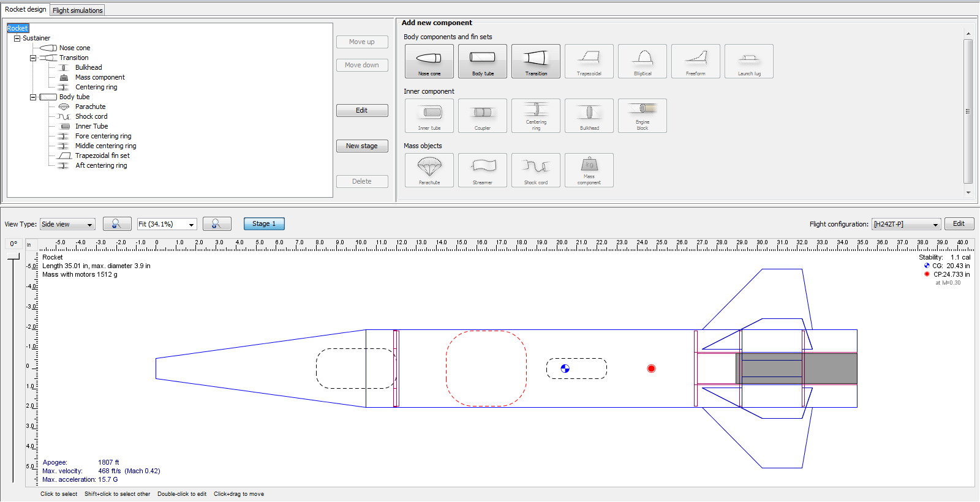Click the rotation angle slider handle
The height and width of the screenshot is (502, 980).
(x=13, y=257)
